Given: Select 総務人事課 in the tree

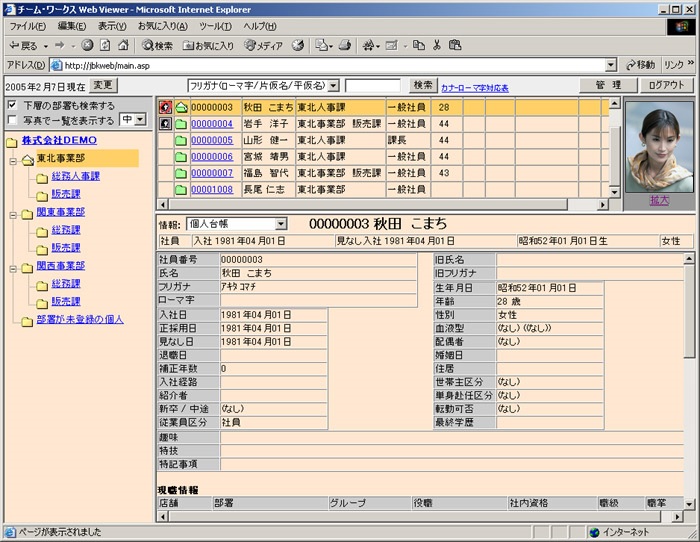Looking at the screenshot, I should [x=75, y=176].
